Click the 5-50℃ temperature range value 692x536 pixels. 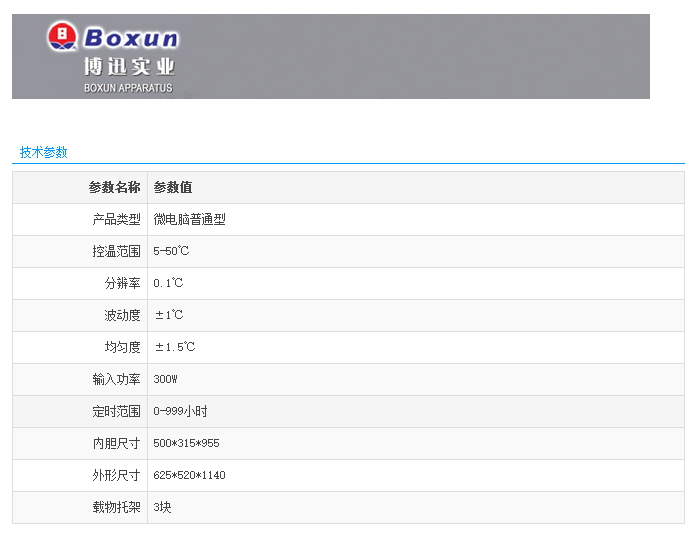[x=171, y=251]
